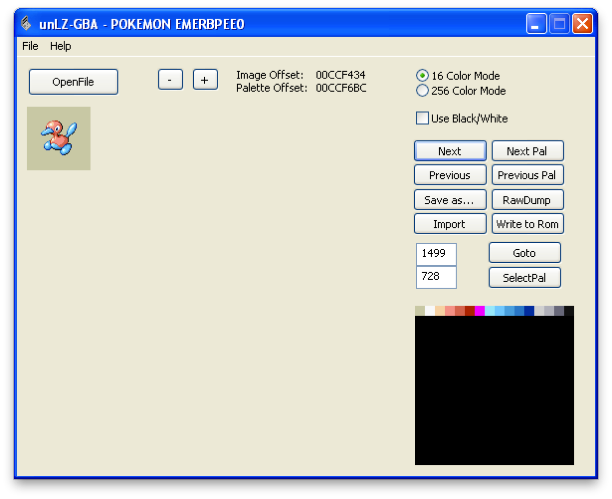Open the File menu

pos(30,46)
